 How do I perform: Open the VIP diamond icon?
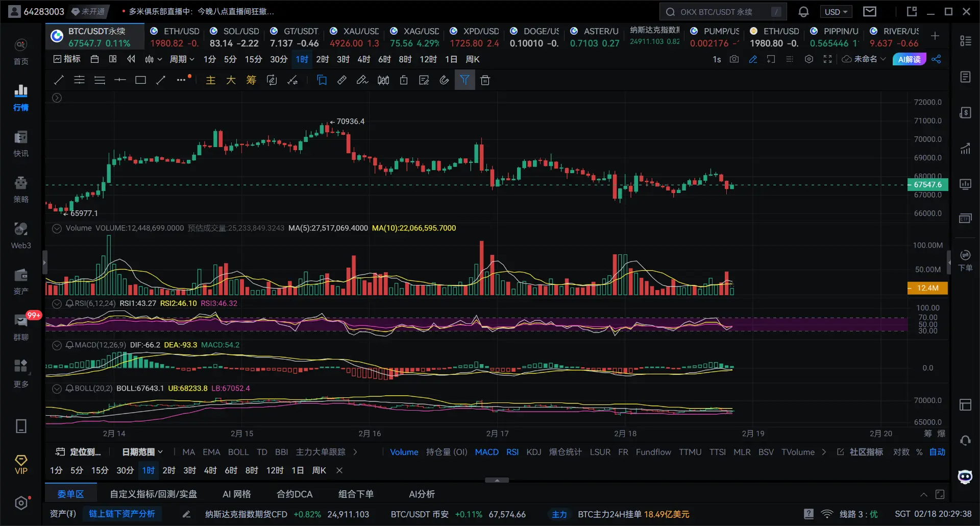[21, 465]
